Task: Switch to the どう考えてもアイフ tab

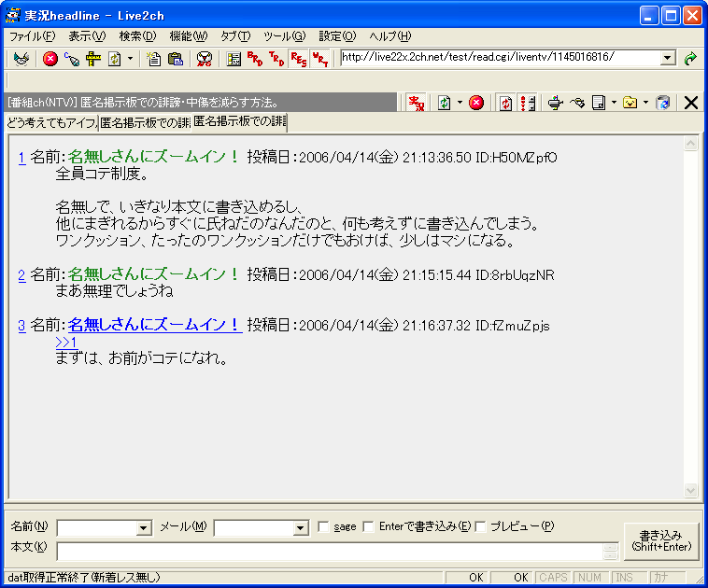Action: [x=52, y=123]
